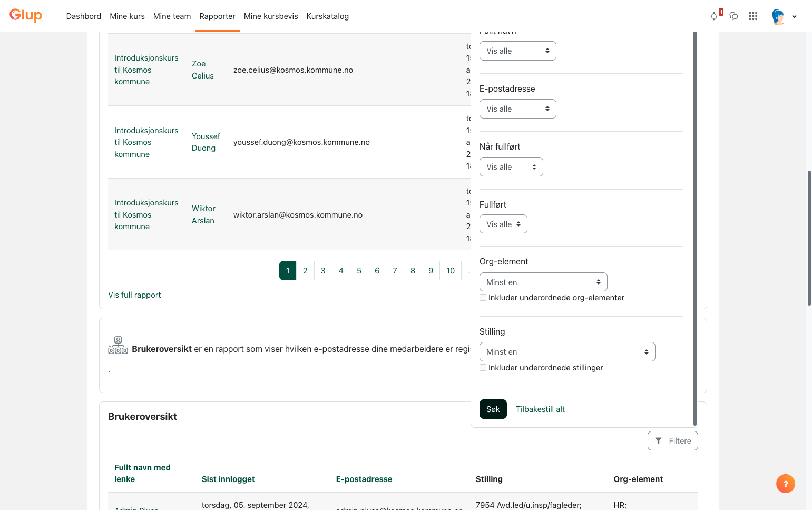812x510 pixels.
Task: Enable Inkluder underordnede org-elementer
Action: (483, 298)
